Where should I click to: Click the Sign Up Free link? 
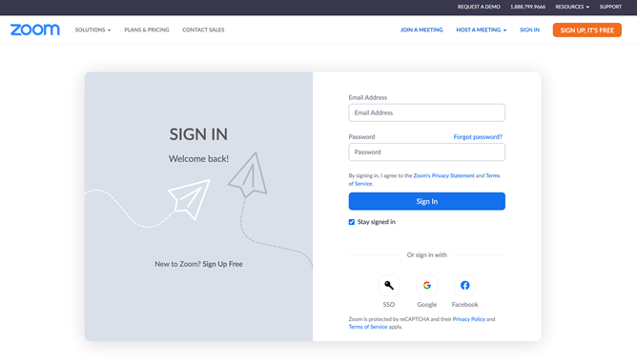[x=222, y=264]
